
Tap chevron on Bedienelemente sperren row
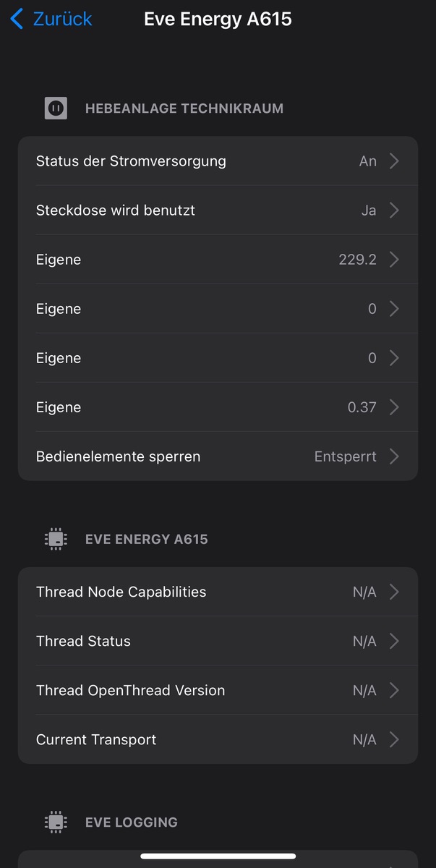394,456
